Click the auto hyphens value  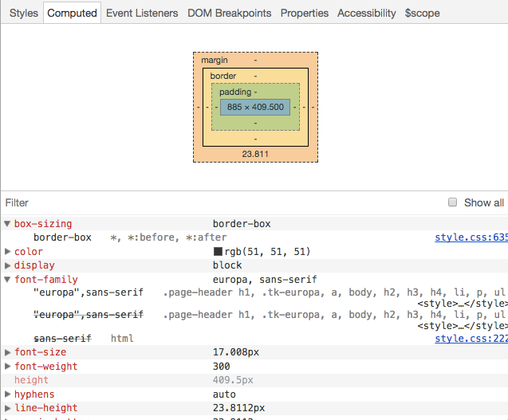224,394
